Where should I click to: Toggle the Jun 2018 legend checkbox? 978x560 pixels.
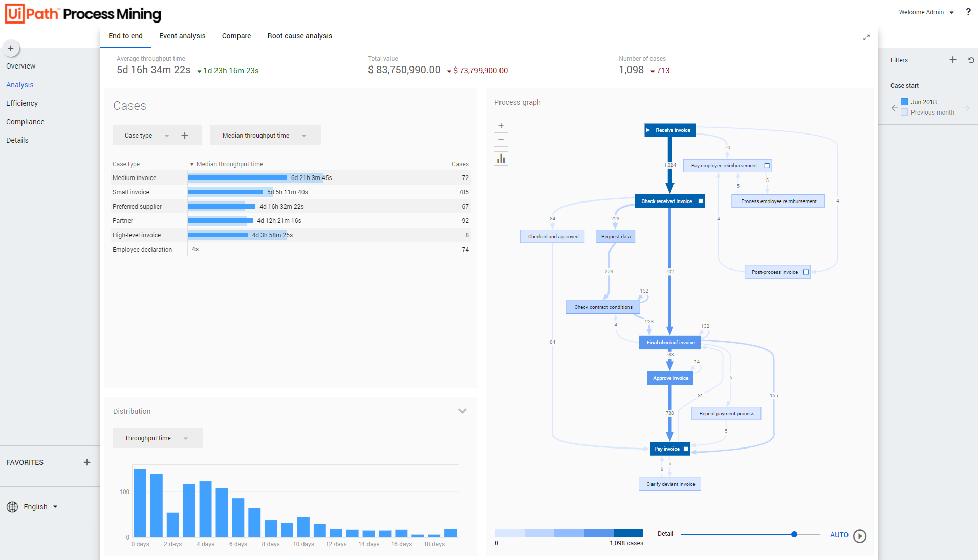click(904, 102)
